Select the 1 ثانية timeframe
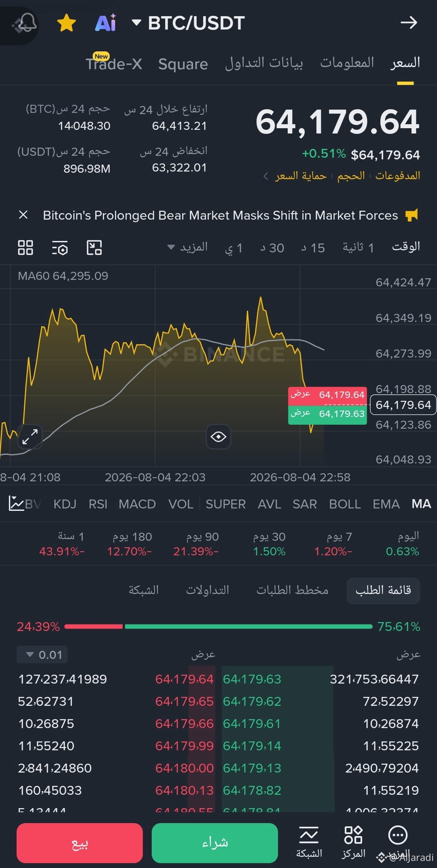 [x=359, y=248]
